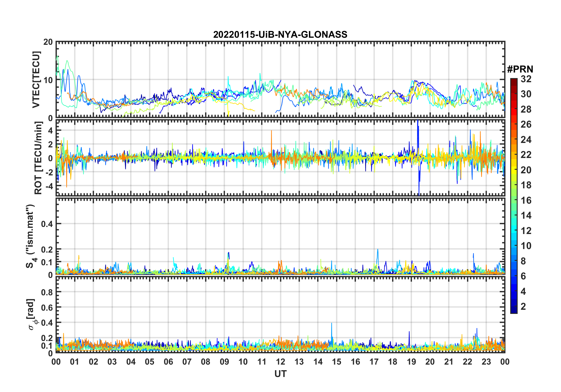Click the 0.4 tick on the σφ axis
The height and width of the screenshot is (392, 561).
coord(47,323)
